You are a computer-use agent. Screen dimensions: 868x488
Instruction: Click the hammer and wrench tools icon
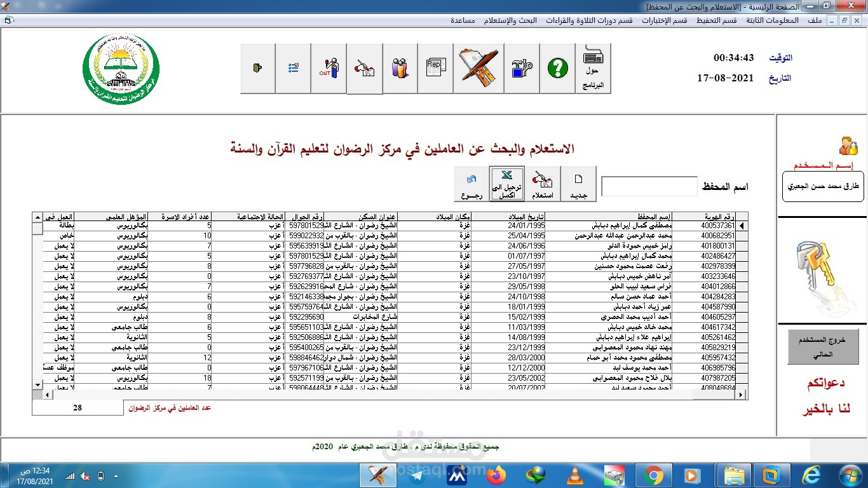(x=521, y=67)
